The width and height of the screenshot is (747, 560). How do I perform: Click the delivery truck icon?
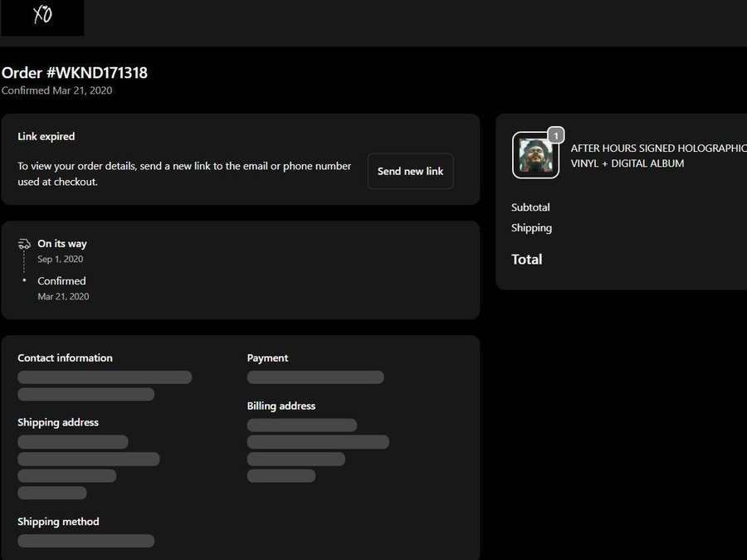tap(24, 244)
